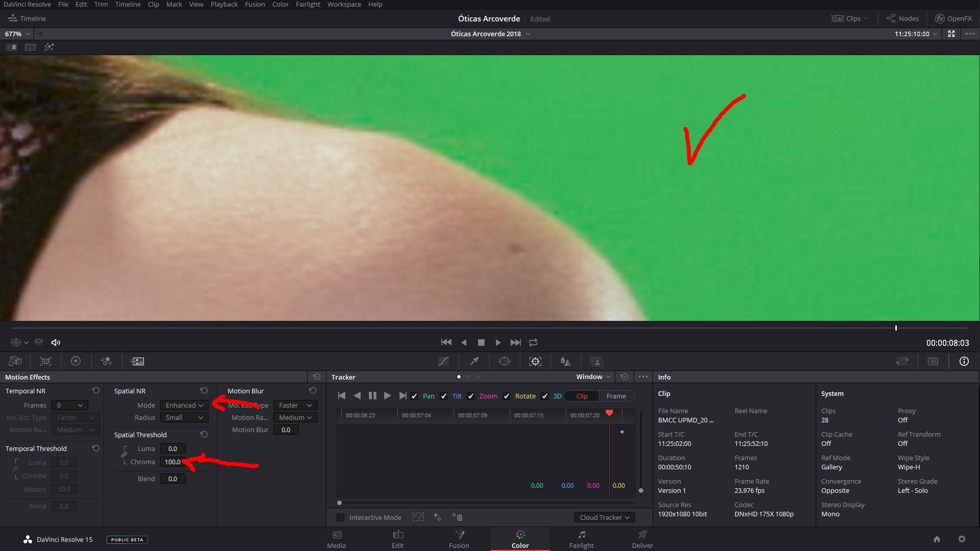This screenshot has width=980, height=551.
Task: Open the Stereoscopic 3D palette icon
Action: pyautogui.click(x=933, y=361)
